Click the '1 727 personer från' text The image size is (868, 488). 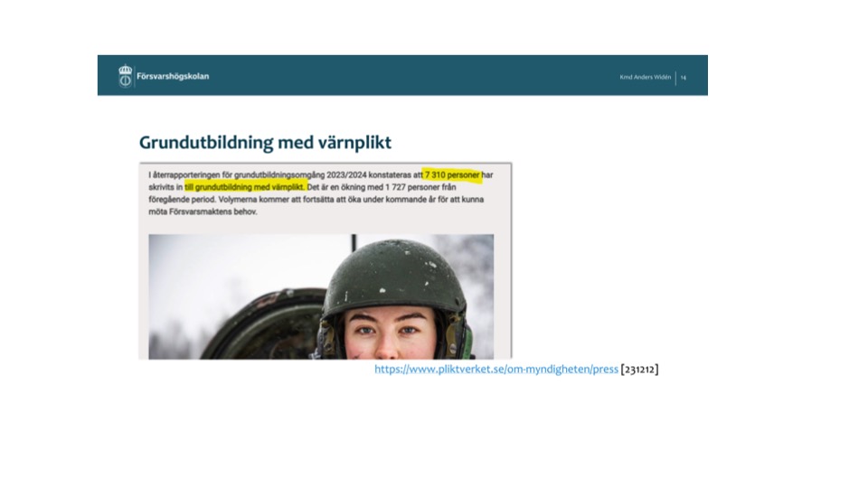click(x=420, y=187)
